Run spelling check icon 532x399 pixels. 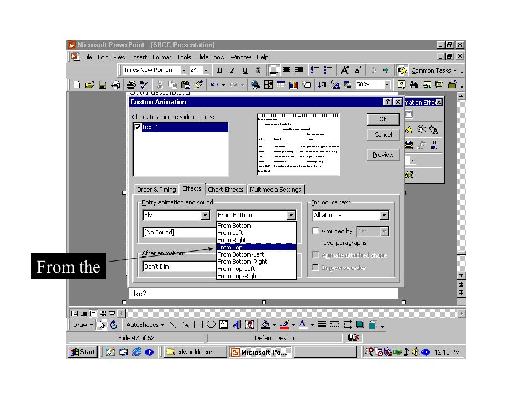(144, 84)
